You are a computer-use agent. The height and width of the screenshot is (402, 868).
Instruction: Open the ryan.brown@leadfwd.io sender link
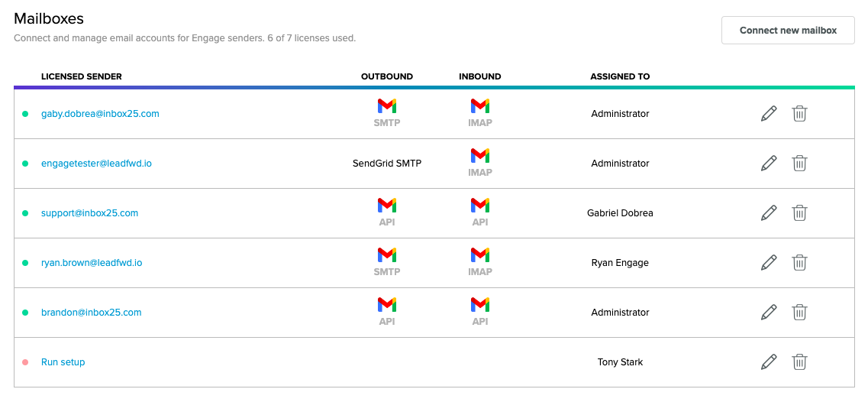coord(92,263)
